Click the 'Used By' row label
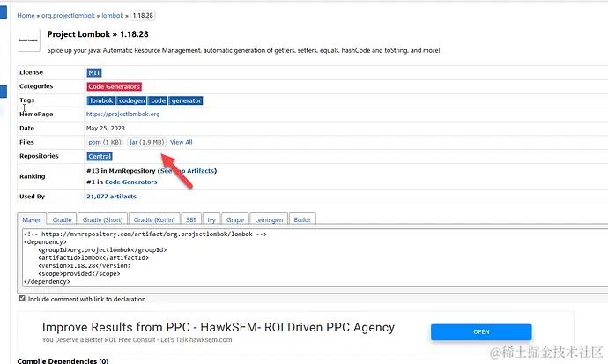Screen dimensions: 608x364 [x=33, y=197]
